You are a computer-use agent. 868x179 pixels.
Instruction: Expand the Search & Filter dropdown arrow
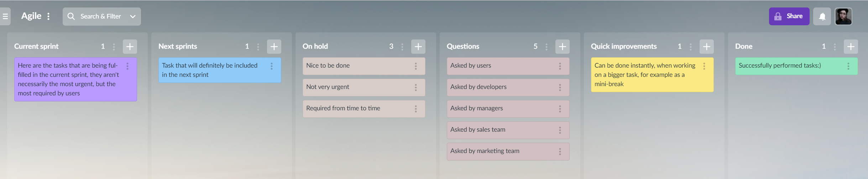pos(133,16)
